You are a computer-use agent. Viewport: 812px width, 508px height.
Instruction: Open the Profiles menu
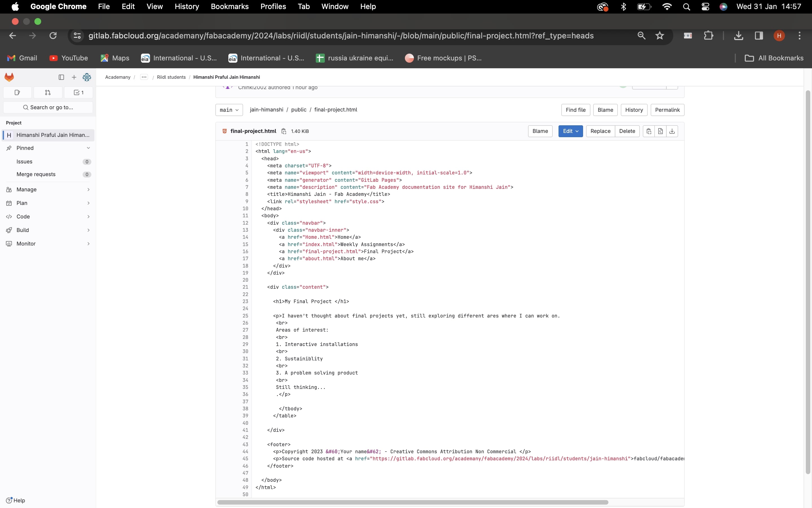[273, 7]
